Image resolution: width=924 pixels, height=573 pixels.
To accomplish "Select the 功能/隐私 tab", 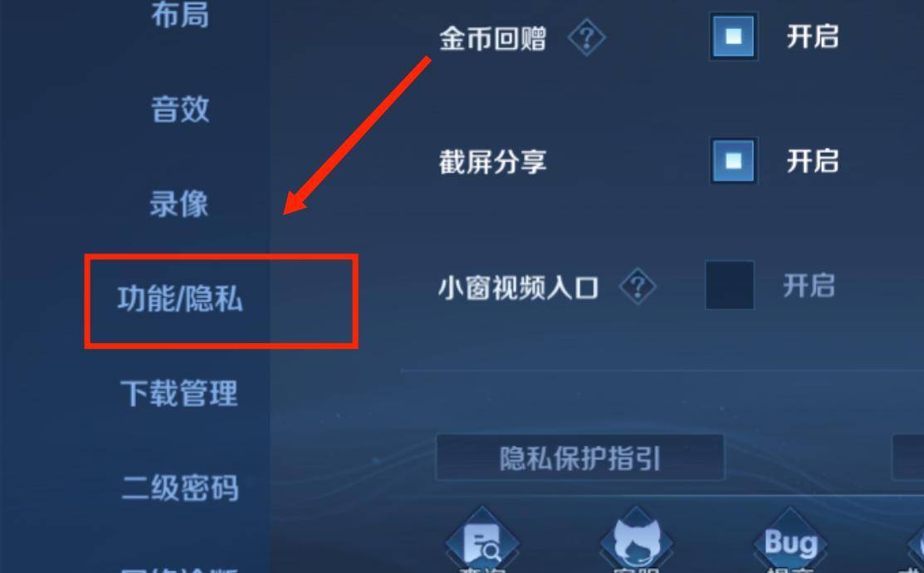I will [x=179, y=298].
